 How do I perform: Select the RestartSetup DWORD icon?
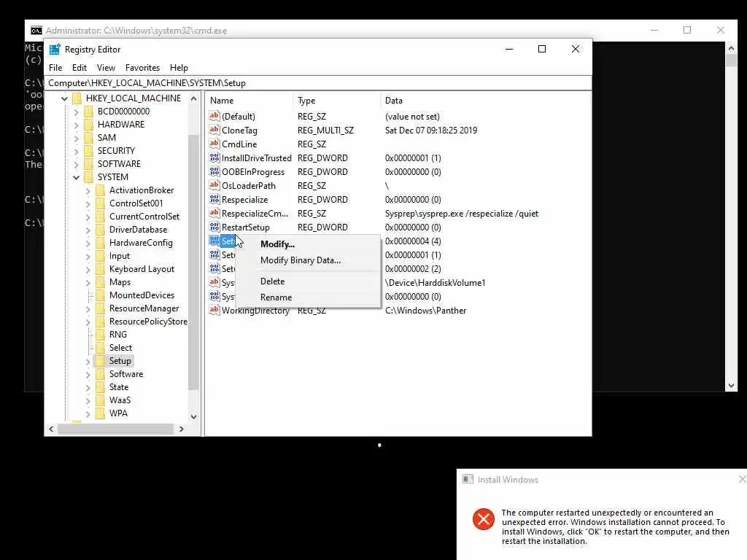click(214, 226)
